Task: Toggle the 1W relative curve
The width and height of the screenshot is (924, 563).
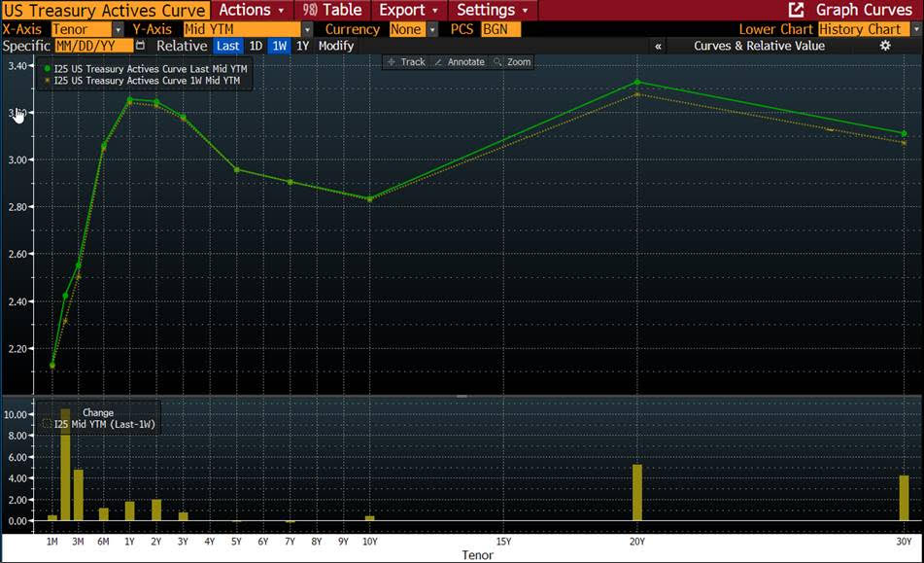Action: click(x=279, y=46)
